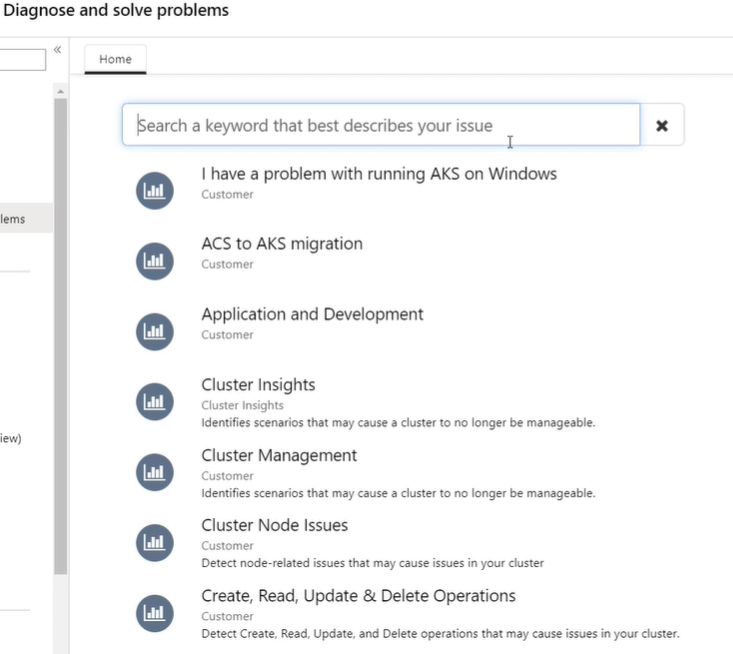733x654 pixels.
Task: Select the Application and Development title
Action: coord(312,314)
